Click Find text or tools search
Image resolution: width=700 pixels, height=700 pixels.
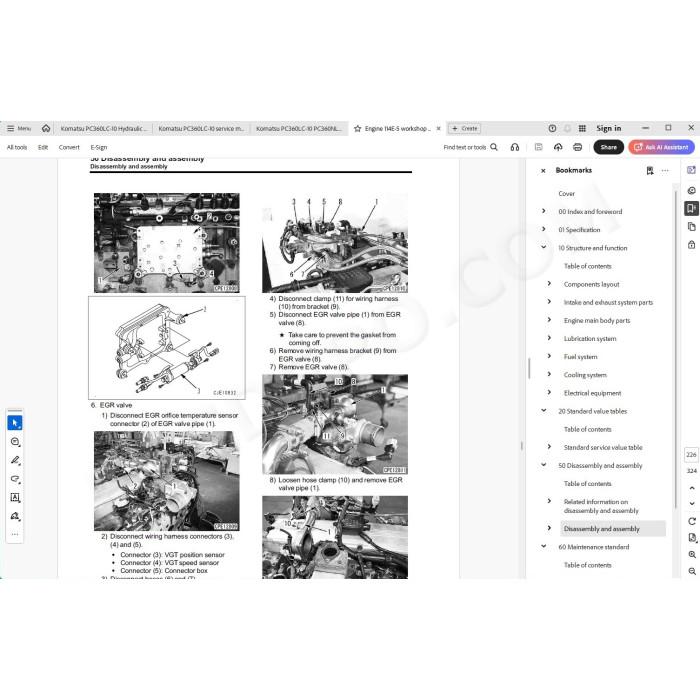(x=471, y=147)
